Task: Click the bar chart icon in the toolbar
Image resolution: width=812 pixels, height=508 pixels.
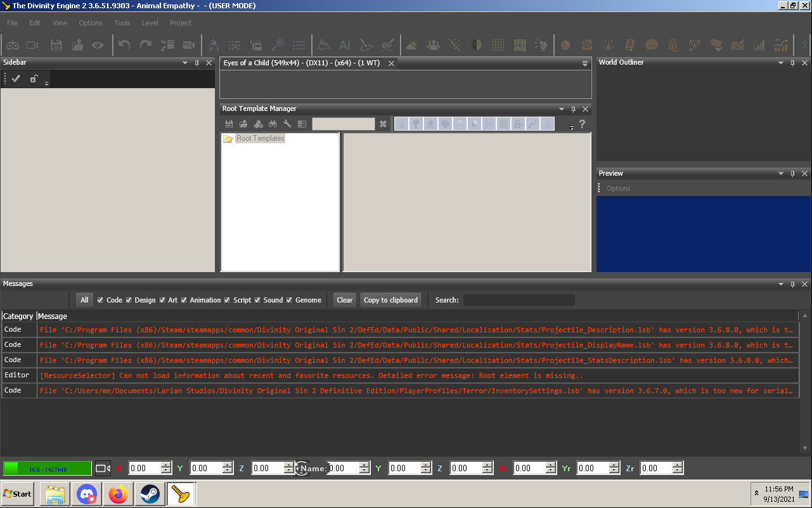Action: [759, 45]
